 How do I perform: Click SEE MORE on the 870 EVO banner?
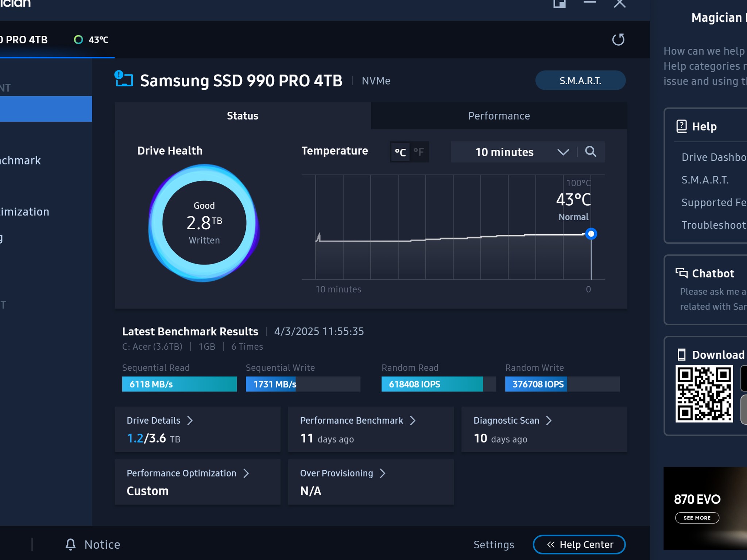click(697, 518)
